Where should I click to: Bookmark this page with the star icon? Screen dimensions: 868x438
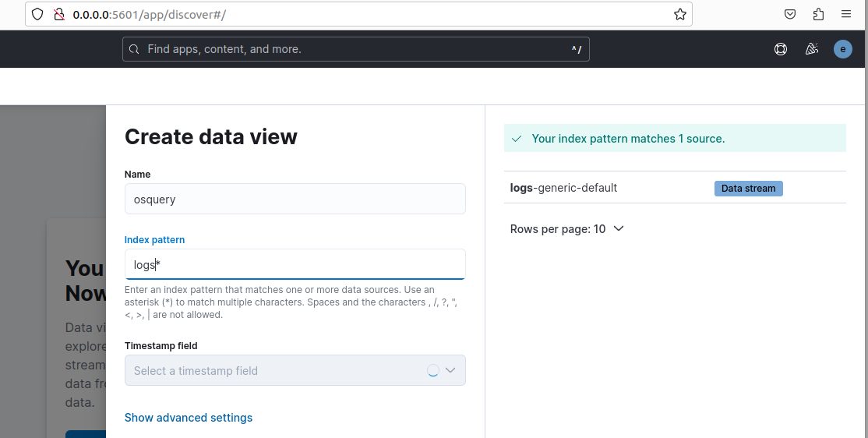point(679,14)
